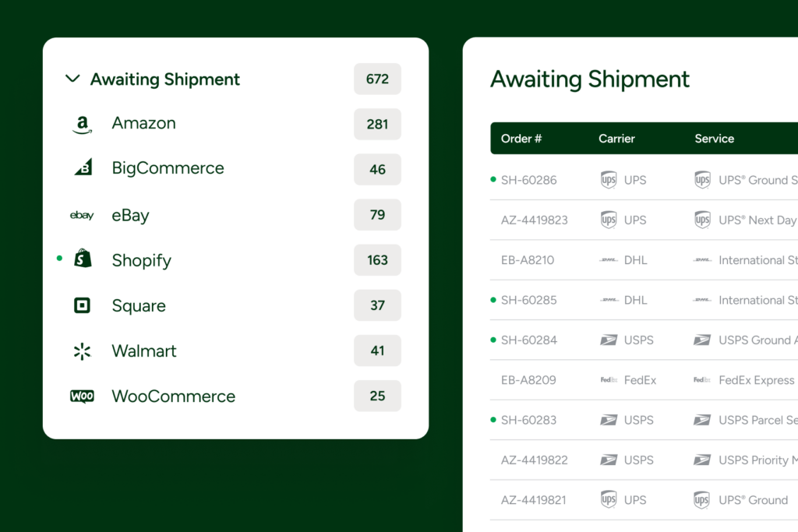The height and width of the screenshot is (532, 798).
Task: Click the Amazon logo icon
Action: pos(82,124)
